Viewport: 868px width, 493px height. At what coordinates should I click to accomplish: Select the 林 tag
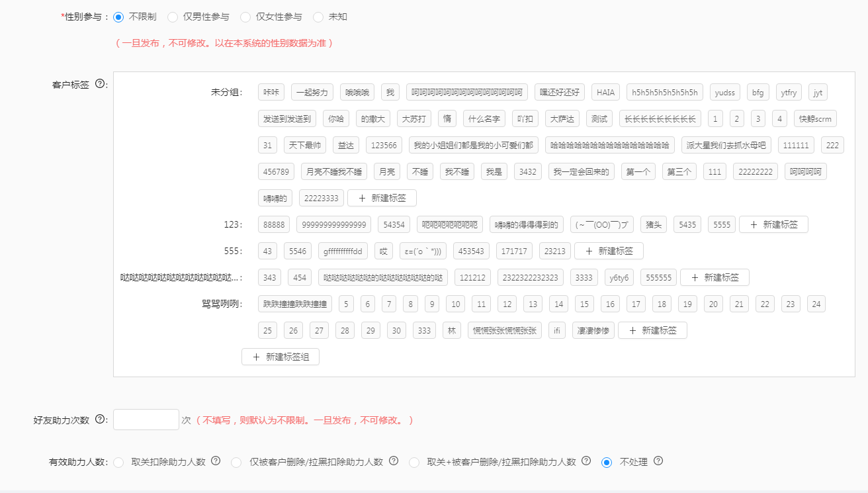pyautogui.click(x=452, y=330)
